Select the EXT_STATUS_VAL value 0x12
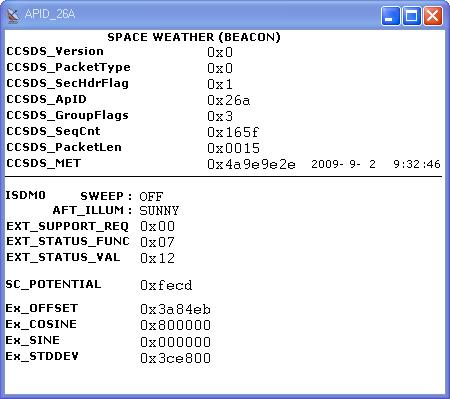 coord(157,258)
